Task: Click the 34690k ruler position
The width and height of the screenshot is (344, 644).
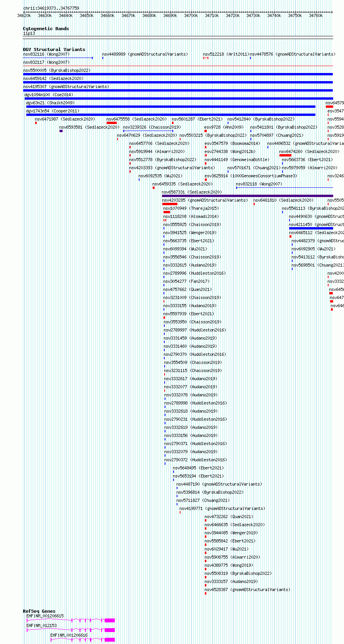Action: [x=170, y=15]
